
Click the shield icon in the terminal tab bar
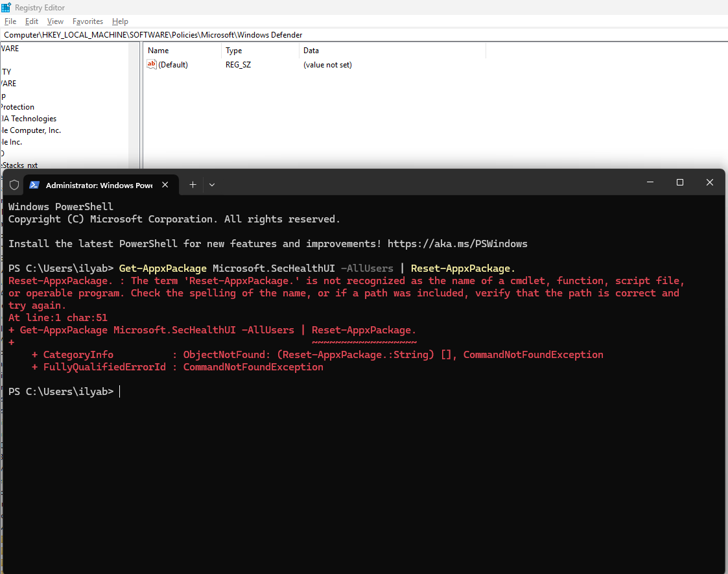pyautogui.click(x=13, y=184)
